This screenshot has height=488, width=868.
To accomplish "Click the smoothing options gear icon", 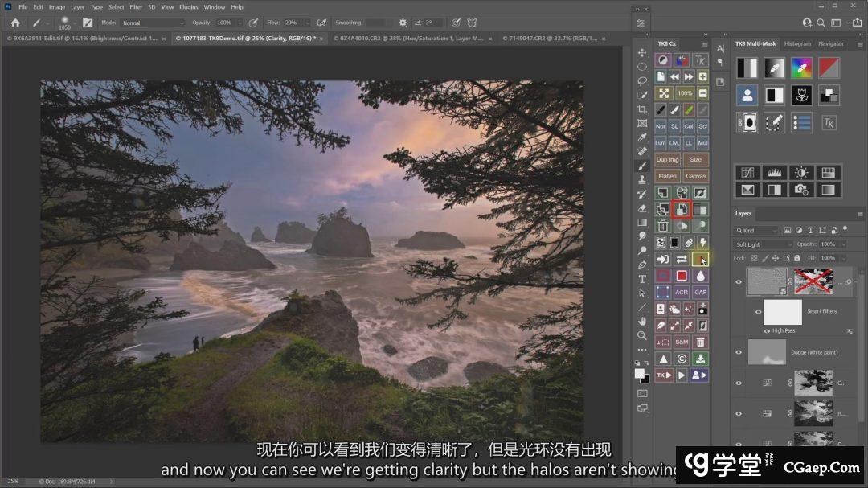I will (x=403, y=23).
